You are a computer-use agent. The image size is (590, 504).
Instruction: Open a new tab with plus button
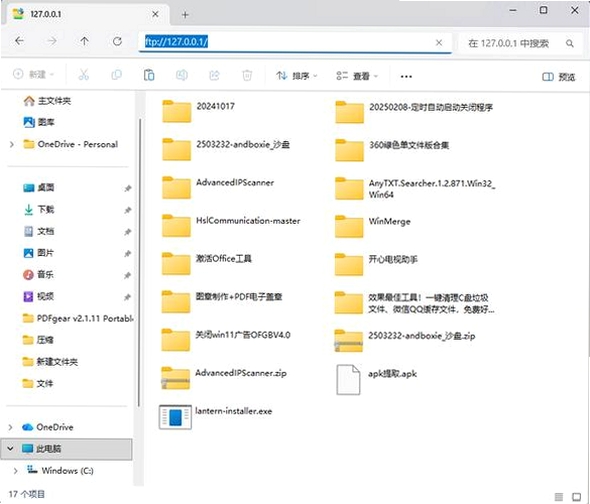(x=185, y=15)
